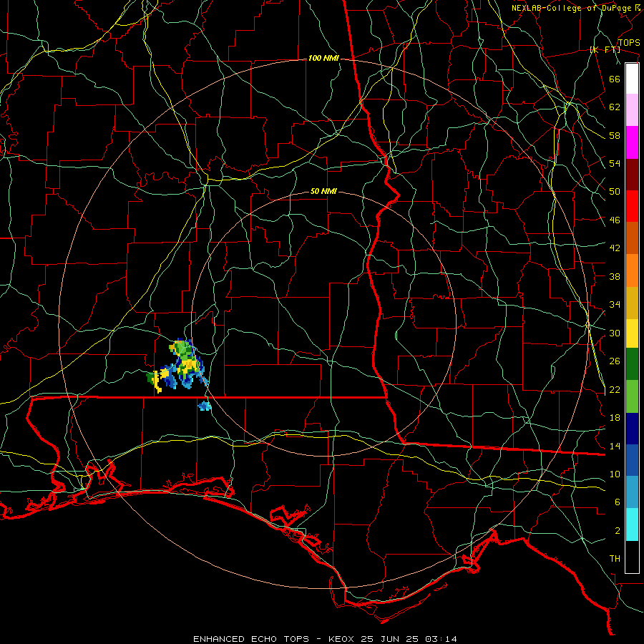Screen dimensions: 644x644
Task: Click the gold legend swatch
Action: (632, 303)
